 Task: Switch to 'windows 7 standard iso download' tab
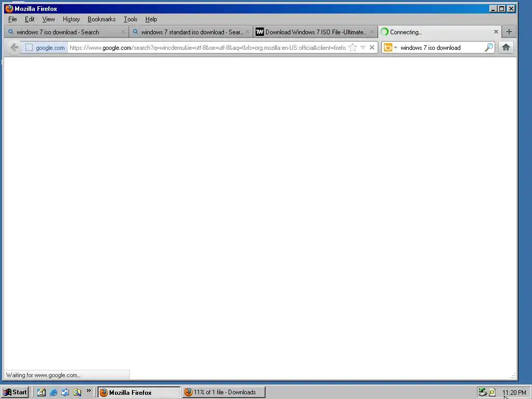tap(191, 32)
